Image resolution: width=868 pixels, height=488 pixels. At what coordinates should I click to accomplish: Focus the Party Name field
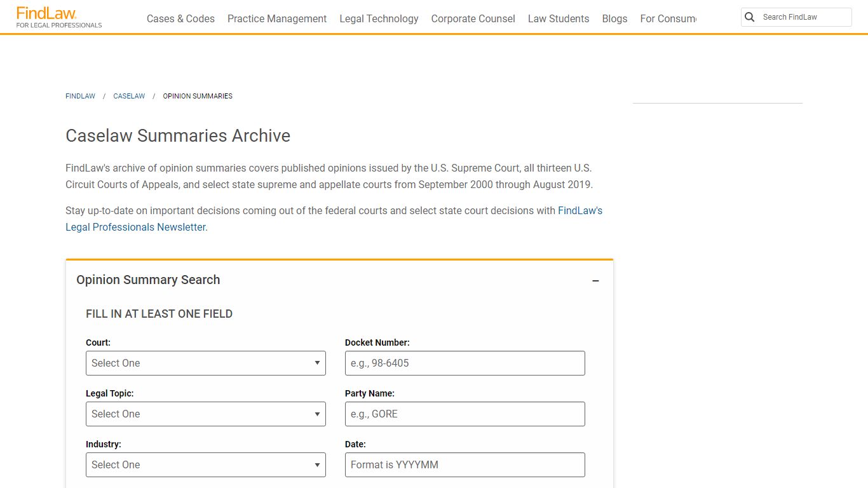465,414
